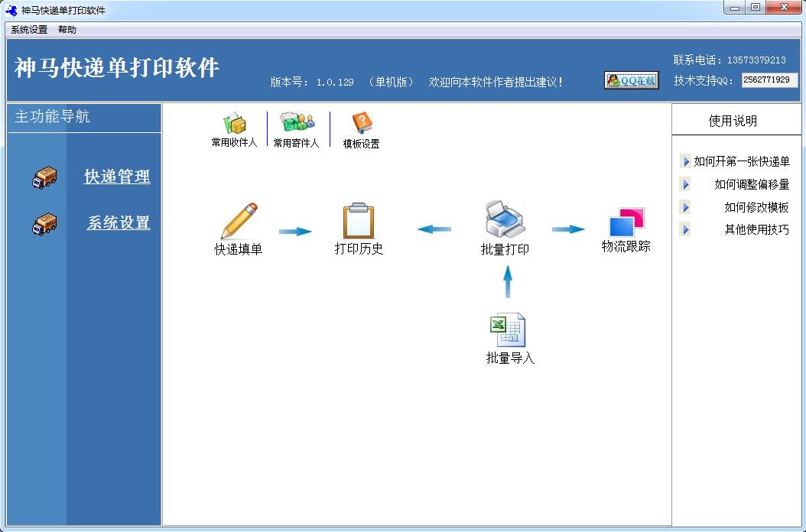806x532 pixels.
Task: Open 物流跟踪 logistics tracking icon
Action: (626, 222)
